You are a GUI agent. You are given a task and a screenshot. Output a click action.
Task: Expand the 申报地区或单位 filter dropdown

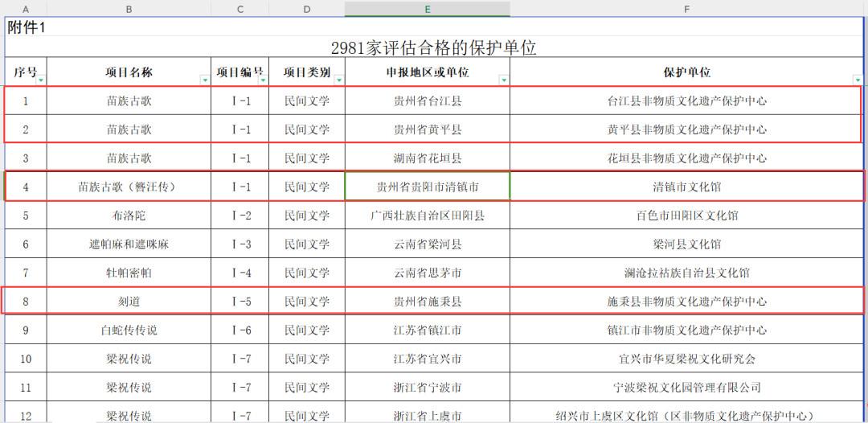coord(503,80)
